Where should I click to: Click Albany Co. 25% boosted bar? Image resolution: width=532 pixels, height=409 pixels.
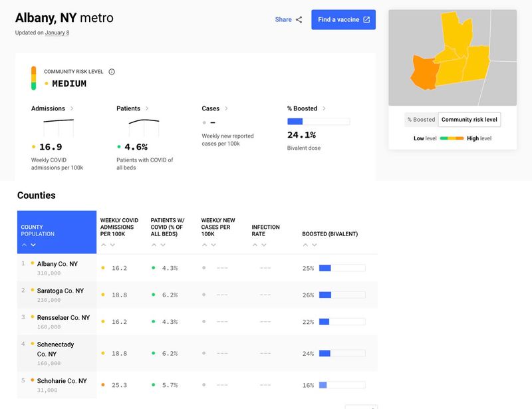click(x=342, y=268)
